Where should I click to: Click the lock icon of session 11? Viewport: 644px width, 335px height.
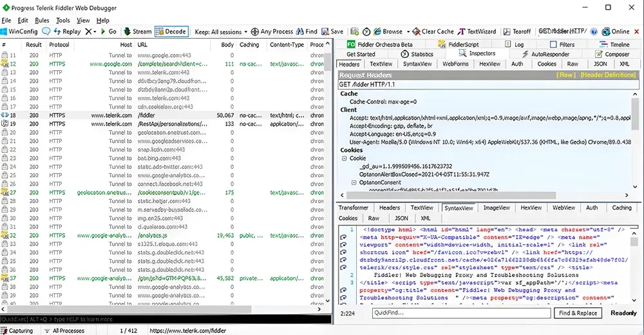[5, 55]
